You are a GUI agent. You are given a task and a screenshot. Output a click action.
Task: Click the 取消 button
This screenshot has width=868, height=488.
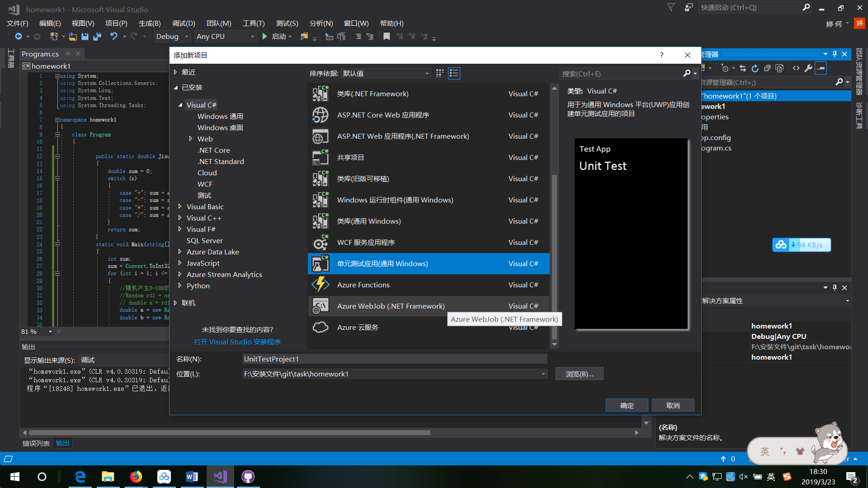coord(673,405)
